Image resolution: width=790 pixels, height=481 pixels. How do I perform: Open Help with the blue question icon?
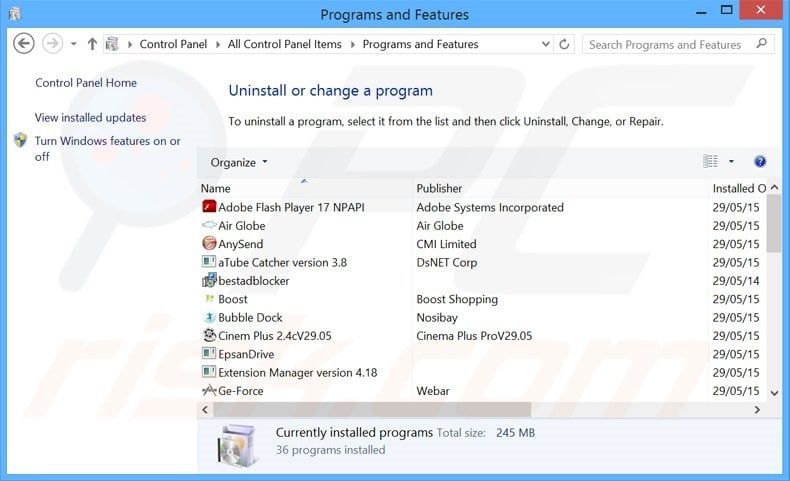[760, 161]
